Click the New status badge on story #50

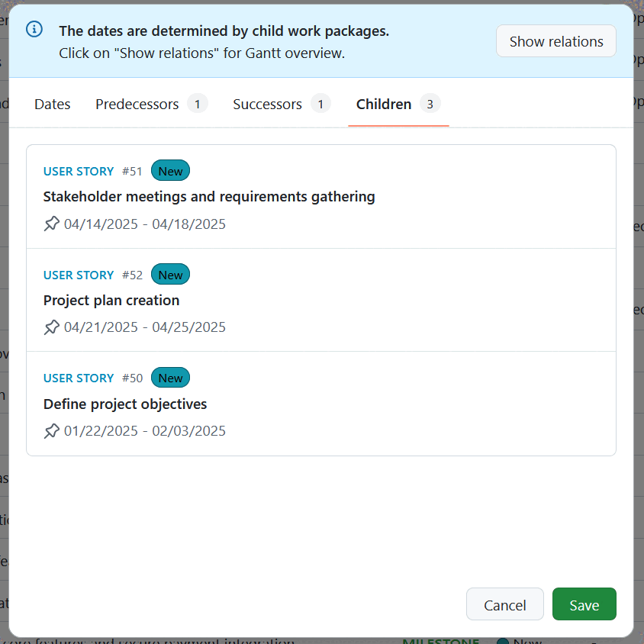[x=170, y=377]
